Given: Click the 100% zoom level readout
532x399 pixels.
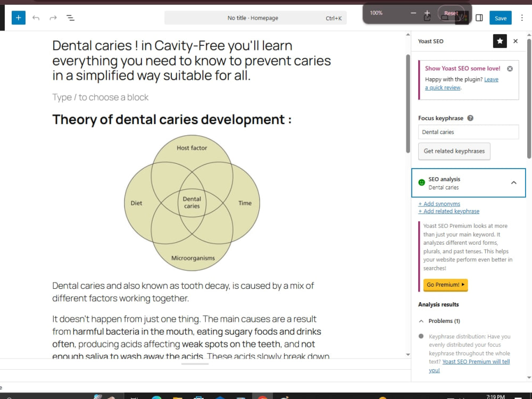Looking at the screenshot, I should (376, 13).
